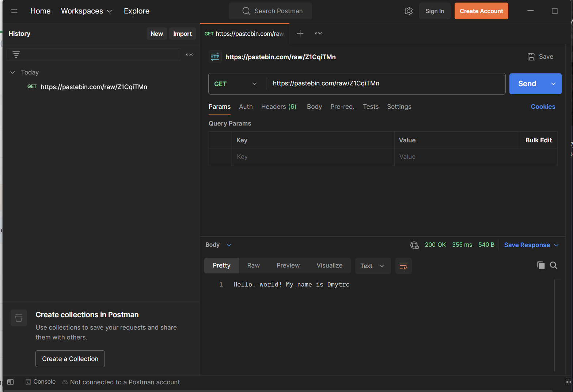Toggle the sidebar panel icon
Image resolution: width=573 pixels, height=392 pixels.
coord(11,382)
